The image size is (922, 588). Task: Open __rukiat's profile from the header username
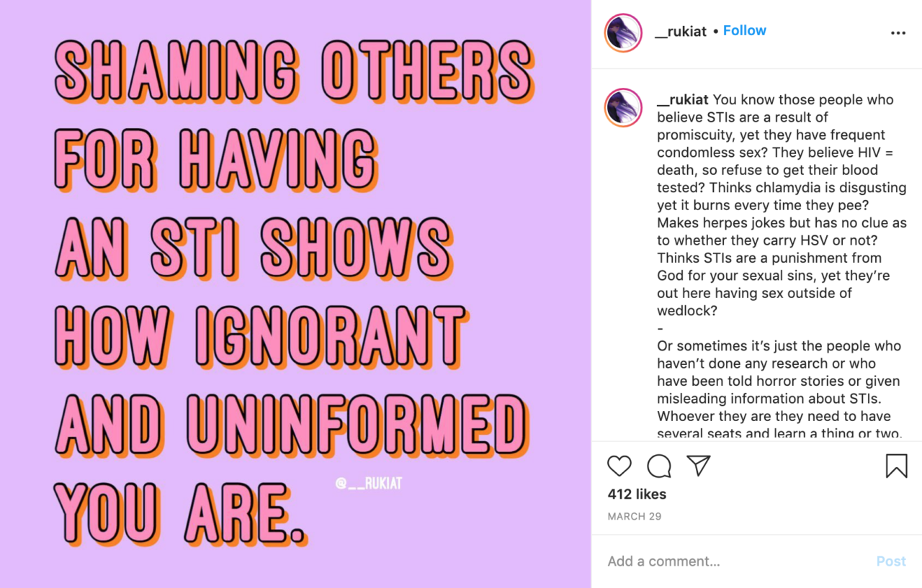(680, 31)
